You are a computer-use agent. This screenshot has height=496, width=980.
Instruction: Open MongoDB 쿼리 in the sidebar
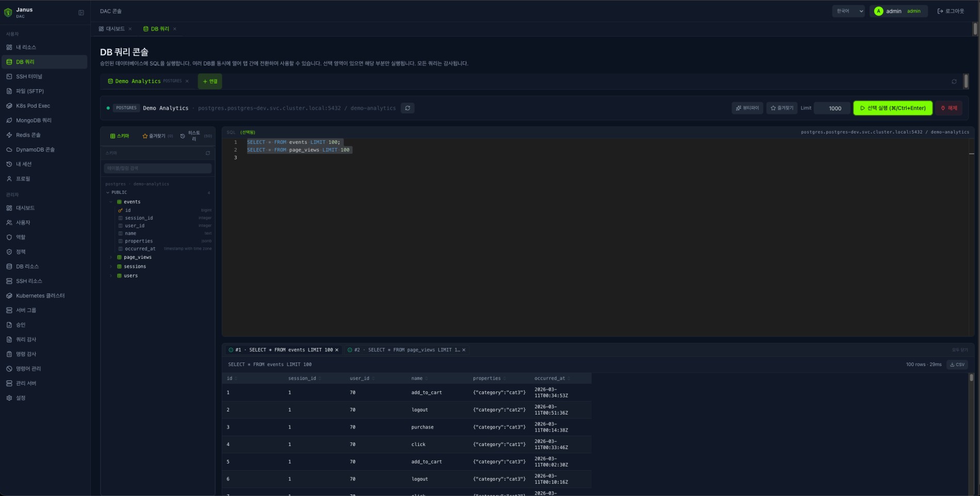tap(44, 120)
